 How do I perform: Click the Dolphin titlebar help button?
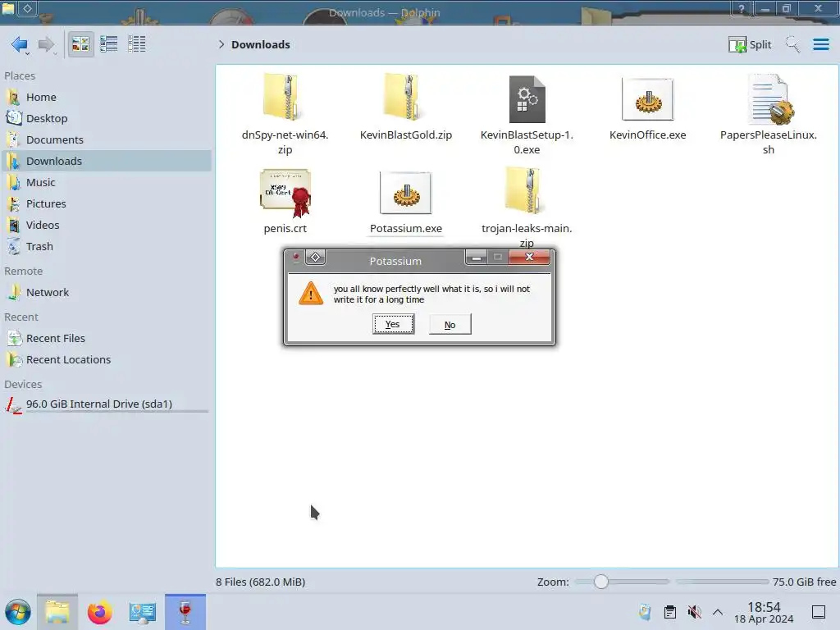click(x=742, y=8)
